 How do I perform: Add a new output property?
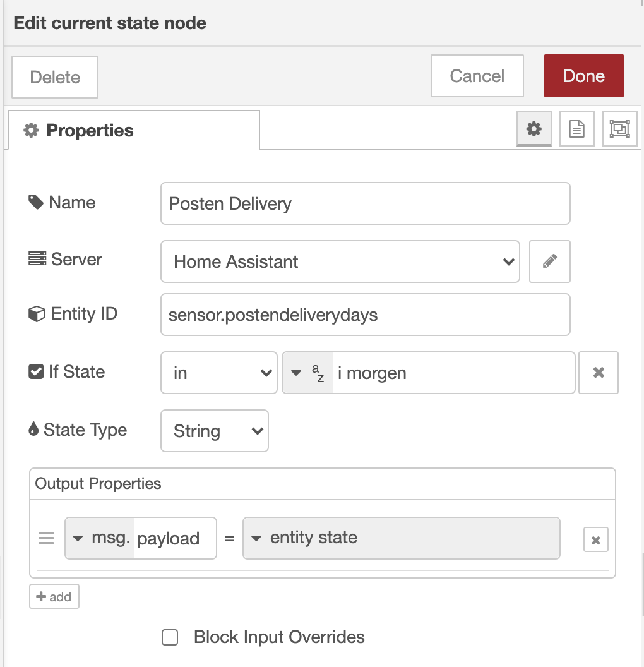[x=54, y=596]
